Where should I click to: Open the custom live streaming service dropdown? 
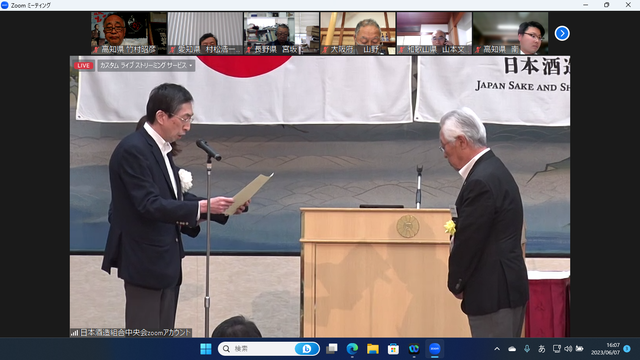click(x=146, y=65)
